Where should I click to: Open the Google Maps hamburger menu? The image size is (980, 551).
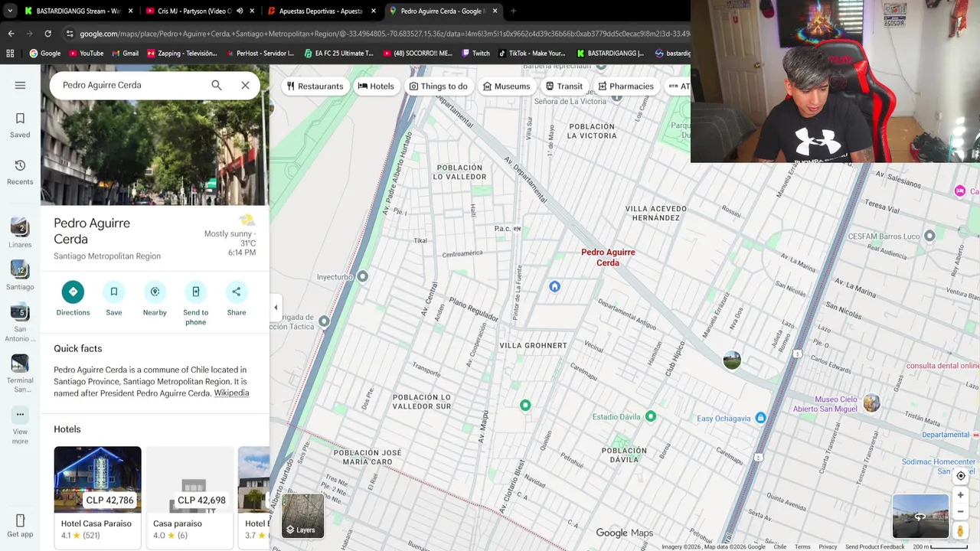[x=20, y=85]
